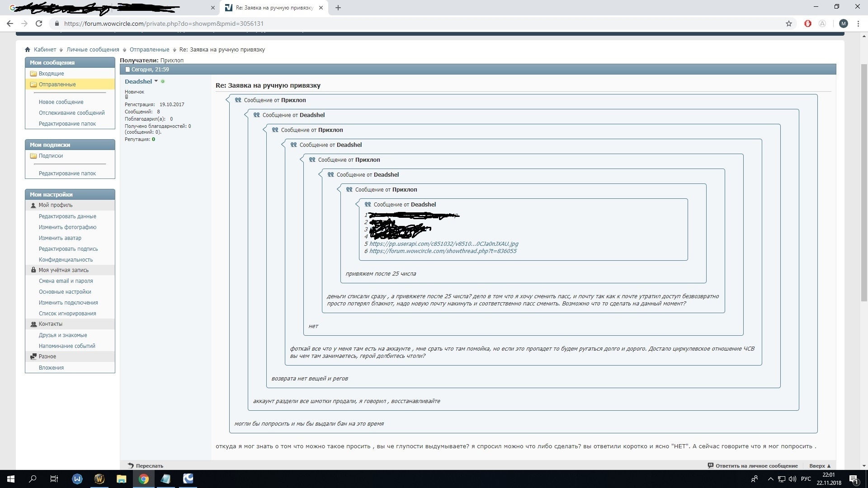868x488 pixels.
Task: Open Отправленные in the sidebar
Action: (x=57, y=84)
